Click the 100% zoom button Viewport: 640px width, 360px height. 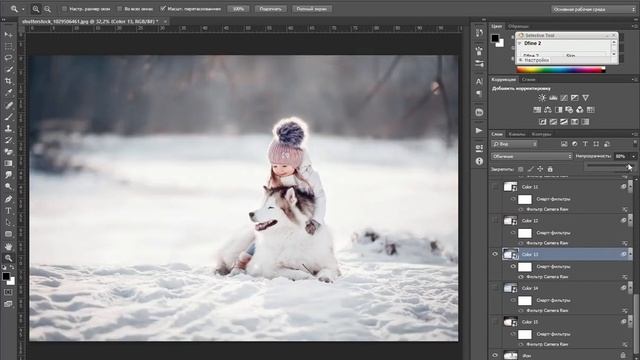pyautogui.click(x=238, y=9)
